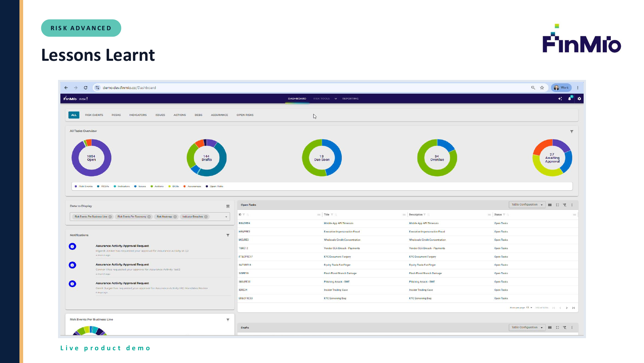644x363 pixels.
Task: Remove Indicator Breaches chip
Action: [x=206, y=217]
